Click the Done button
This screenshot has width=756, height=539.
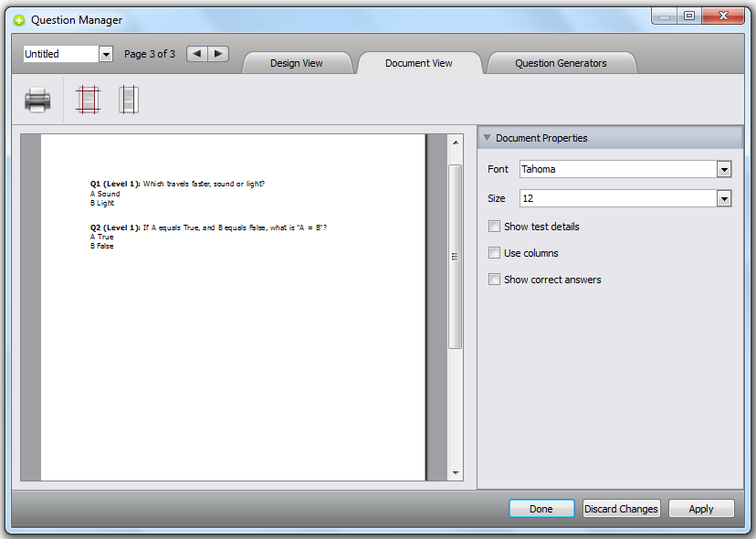click(541, 509)
